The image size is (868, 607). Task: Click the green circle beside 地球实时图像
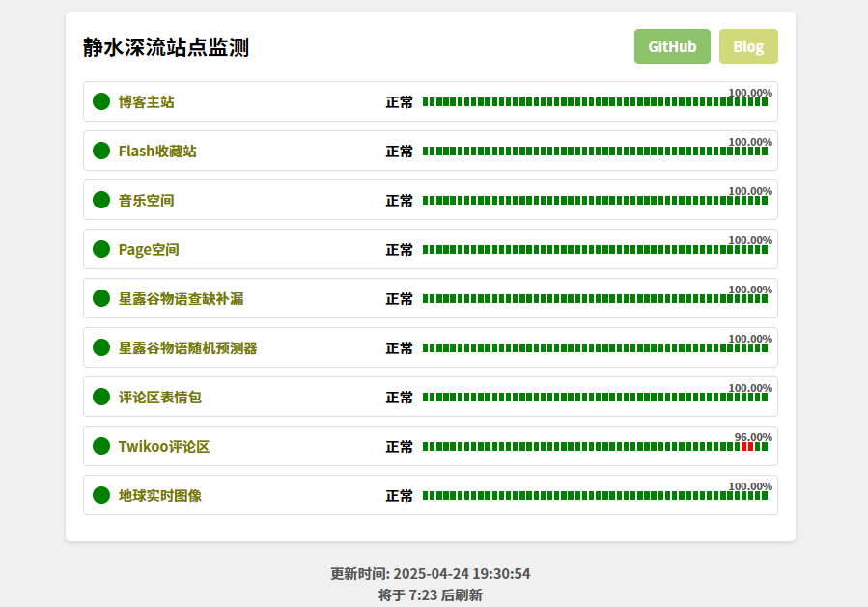(x=101, y=495)
